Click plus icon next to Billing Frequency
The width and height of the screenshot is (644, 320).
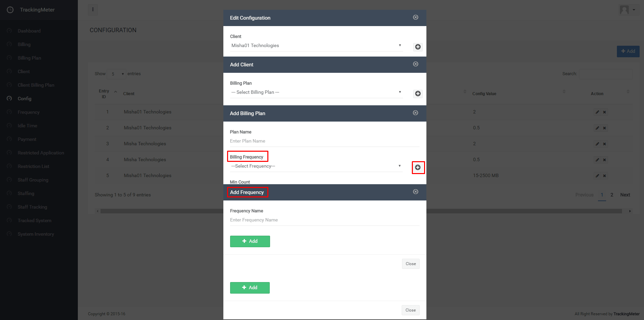pos(418,167)
